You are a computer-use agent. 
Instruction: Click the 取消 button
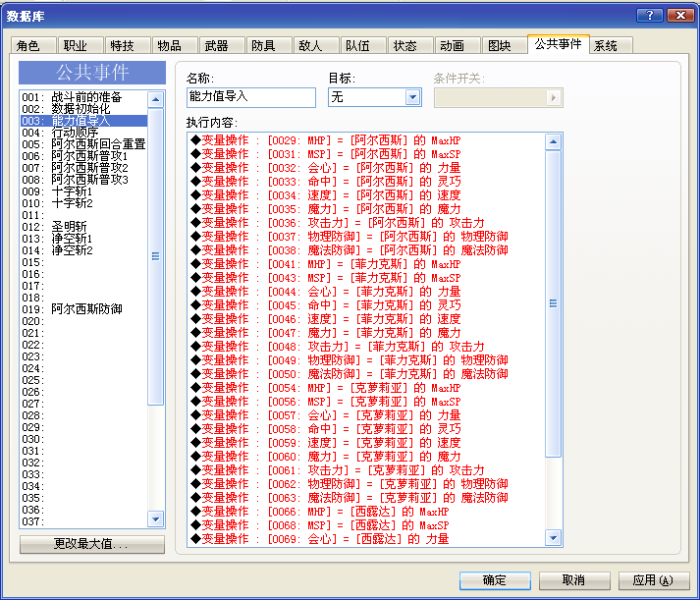pos(574,580)
